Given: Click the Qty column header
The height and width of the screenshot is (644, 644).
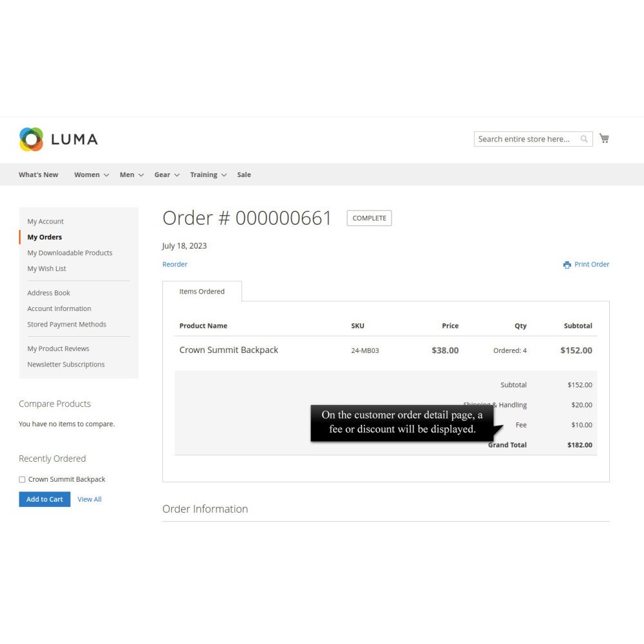Looking at the screenshot, I should (520, 326).
